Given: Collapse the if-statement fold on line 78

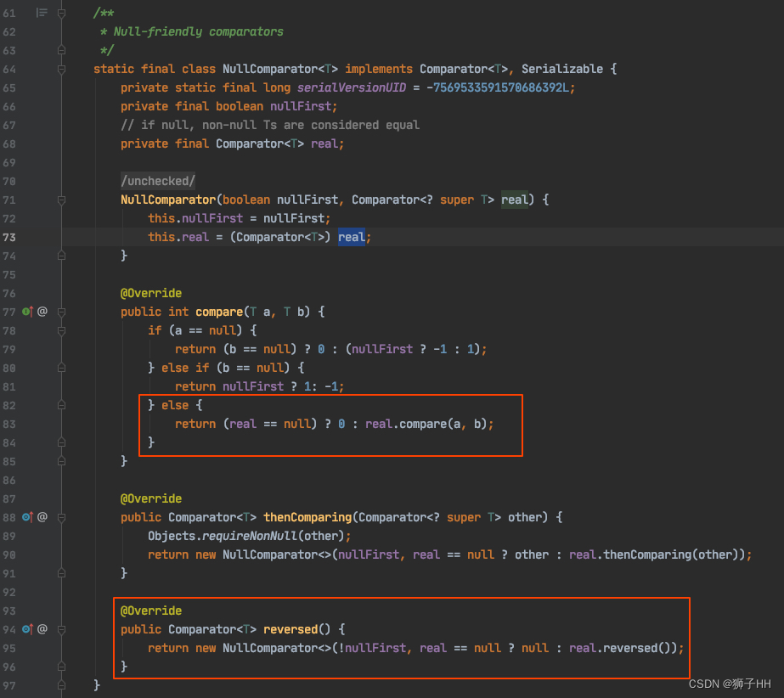Looking at the screenshot, I should click(x=60, y=330).
